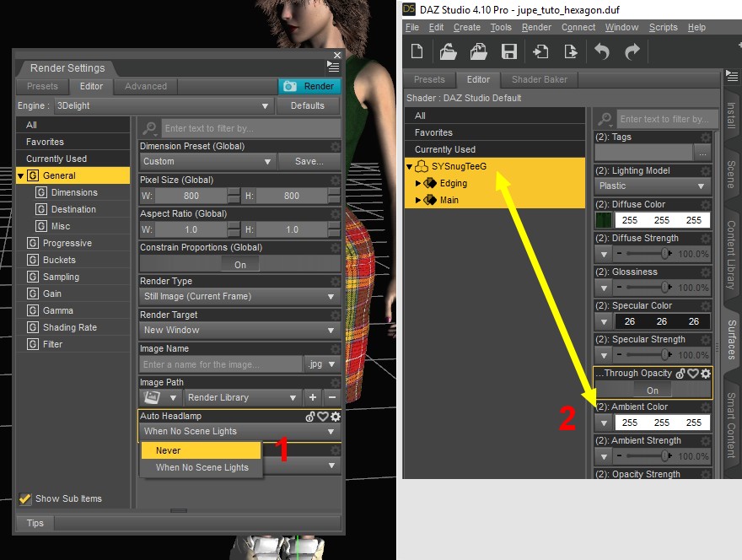Image resolution: width=742 pixels, height=560 pixels.
Task: Click the Through Opacity favorite heart icon
Action: coord(693,374)
